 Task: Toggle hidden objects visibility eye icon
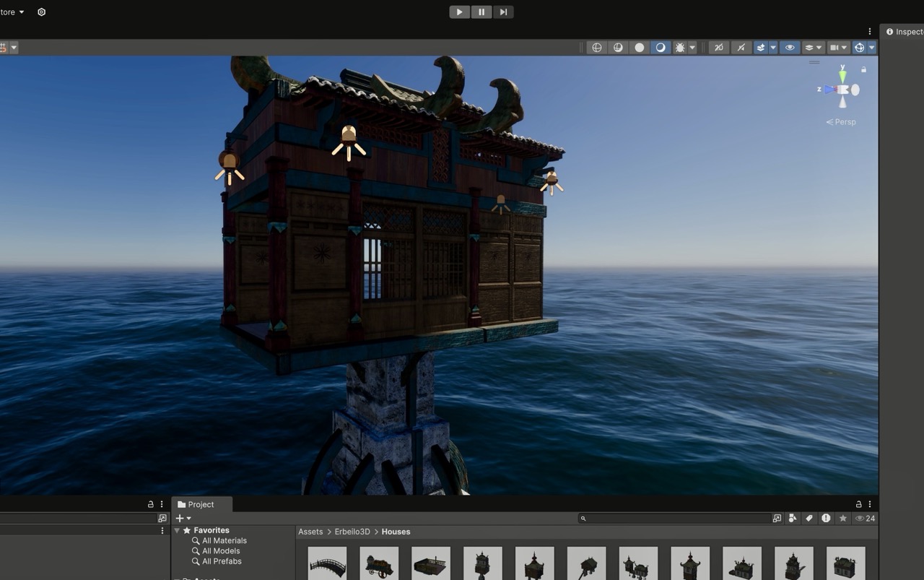coord(790,48)
